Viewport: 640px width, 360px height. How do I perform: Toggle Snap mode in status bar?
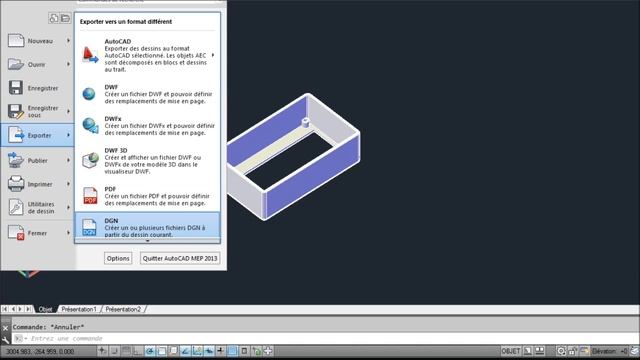tap(114, 351)
